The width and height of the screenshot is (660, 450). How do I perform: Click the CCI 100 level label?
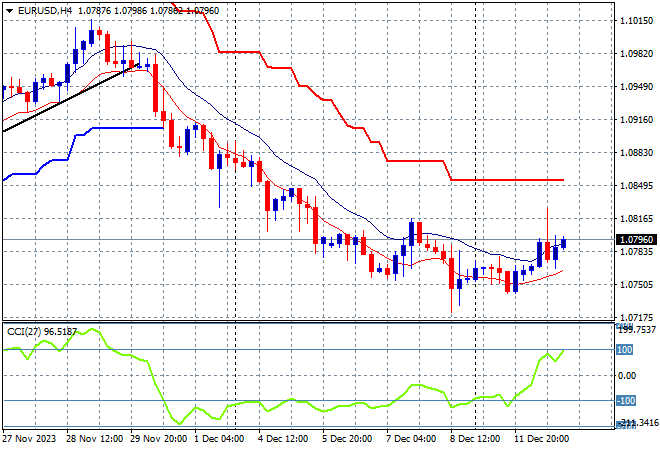coord(624,349)
